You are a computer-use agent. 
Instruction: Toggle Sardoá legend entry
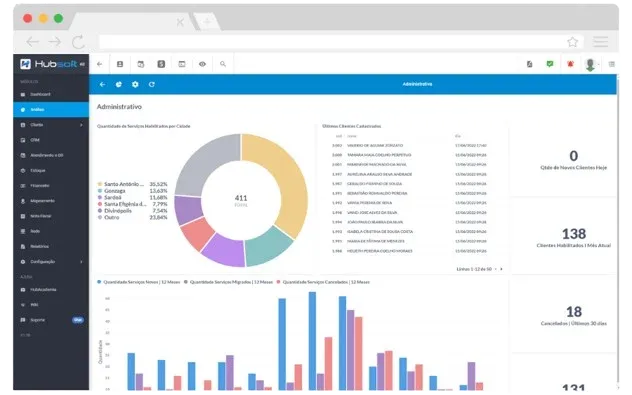tap(133, 198)
